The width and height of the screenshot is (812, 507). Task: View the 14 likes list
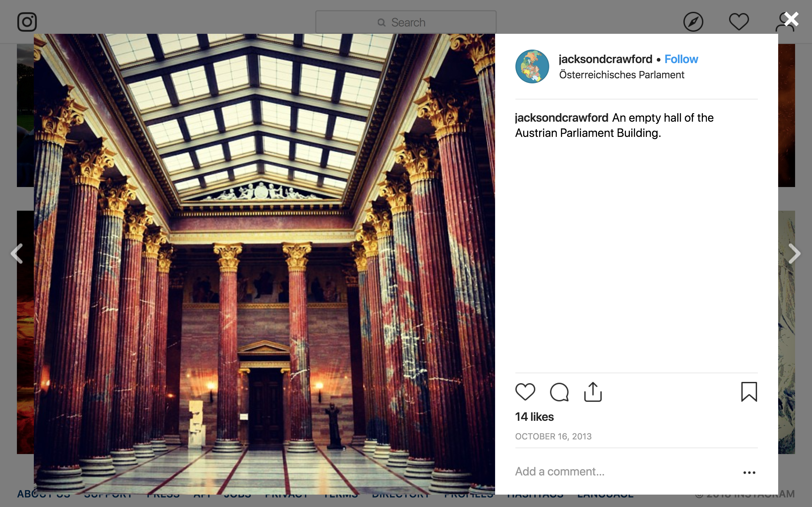(535, 417)
